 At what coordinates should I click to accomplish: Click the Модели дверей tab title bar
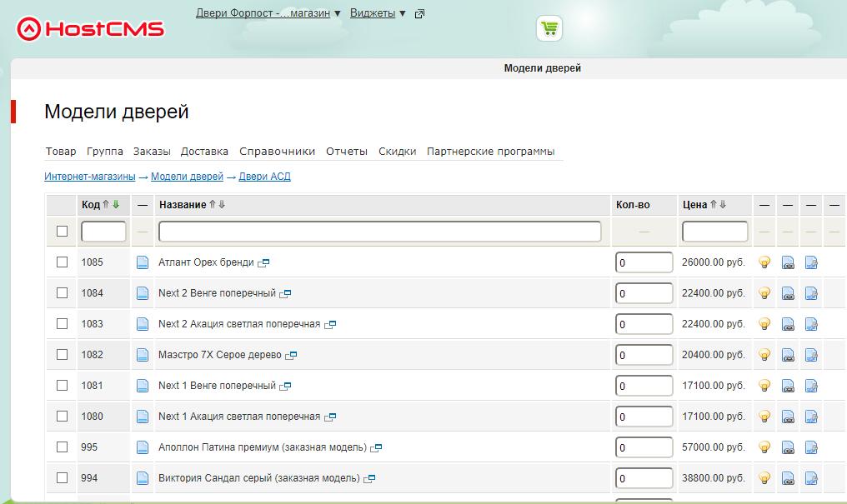[543, 68]
